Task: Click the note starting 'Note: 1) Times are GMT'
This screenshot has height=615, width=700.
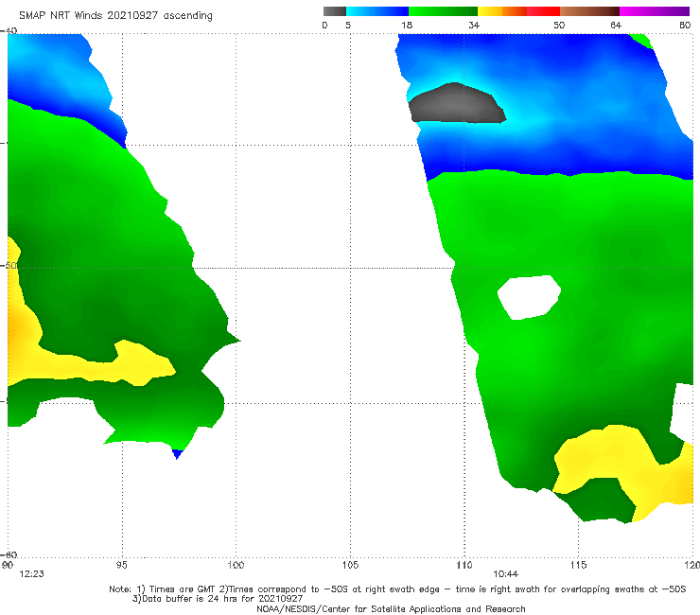Action: pos(397,589)
